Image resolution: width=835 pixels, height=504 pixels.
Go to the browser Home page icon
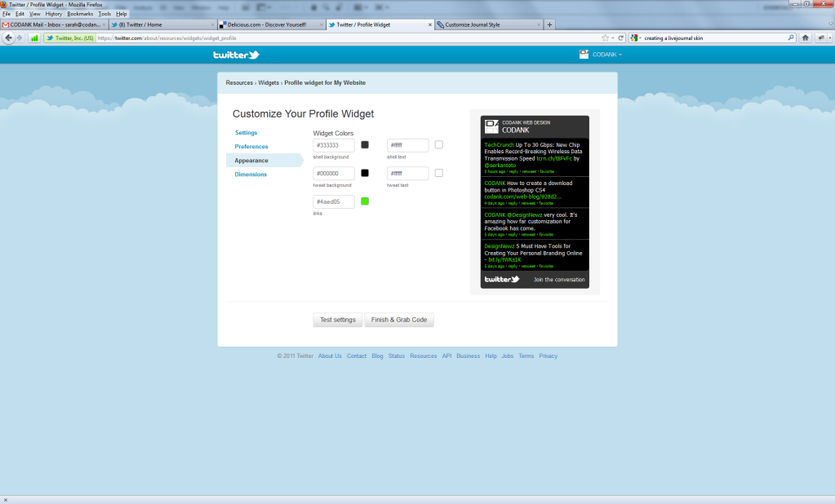coord(805,38)
